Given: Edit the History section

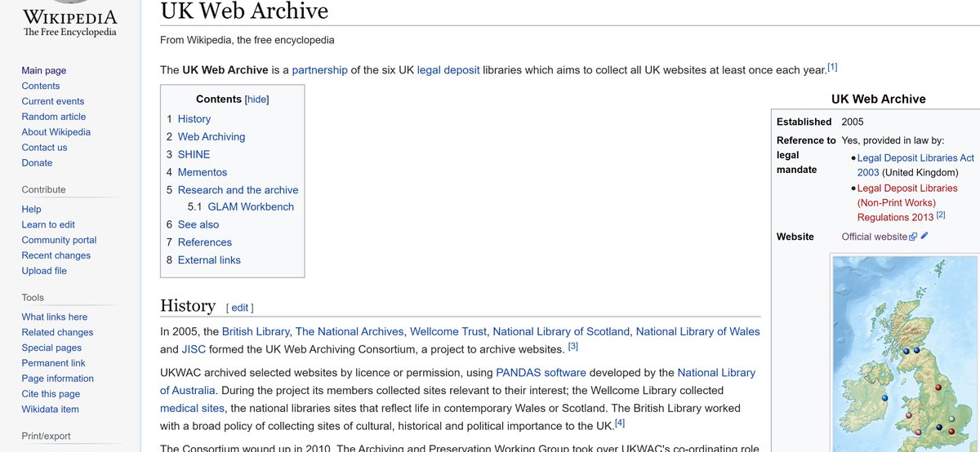Looking at the screenshot, I should (240, 308).
